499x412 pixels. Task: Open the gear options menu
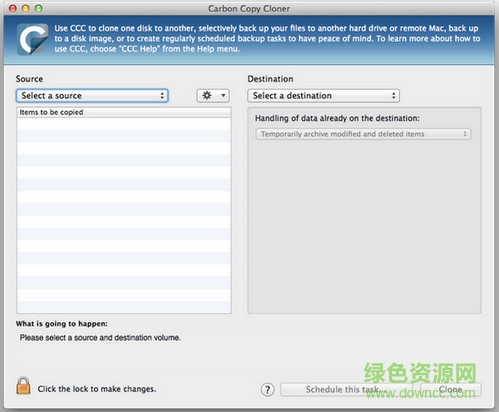tap(213, 96)
